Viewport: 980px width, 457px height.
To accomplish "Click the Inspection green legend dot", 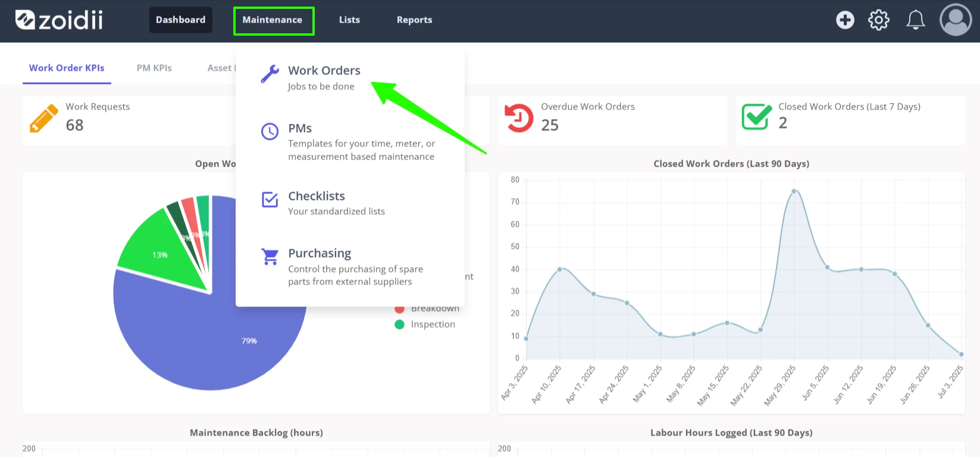I will 399,324.
